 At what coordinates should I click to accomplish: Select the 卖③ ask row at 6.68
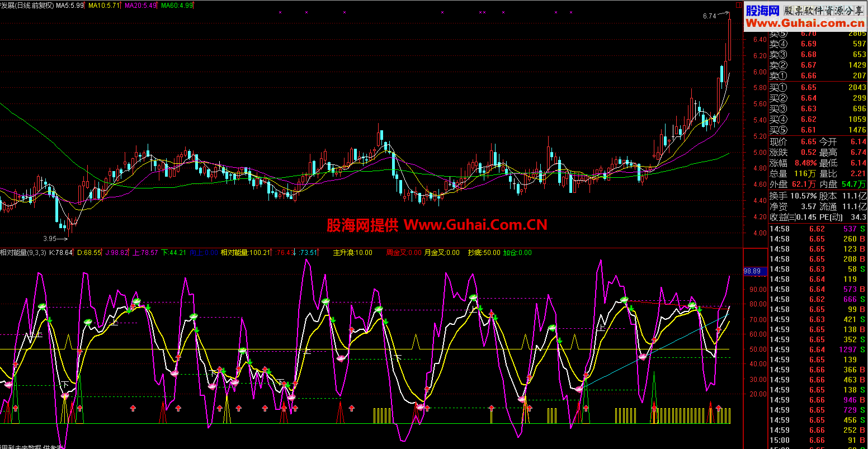click(818, 54)
